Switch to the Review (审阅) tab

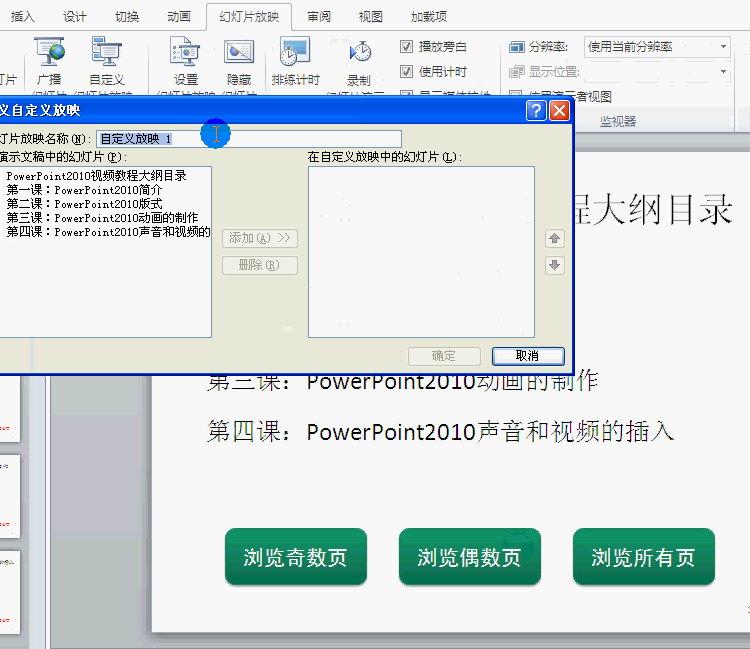[319, 17]
